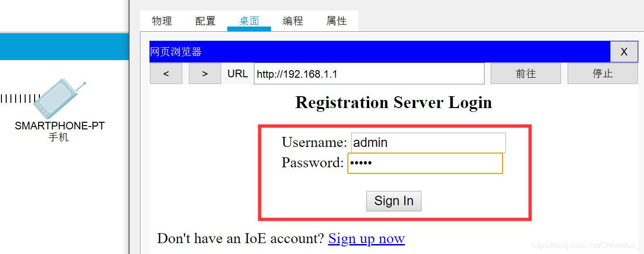Switch to the 物理 tab
This screenshot has height=254, width=644.
[x=162, y=21]
